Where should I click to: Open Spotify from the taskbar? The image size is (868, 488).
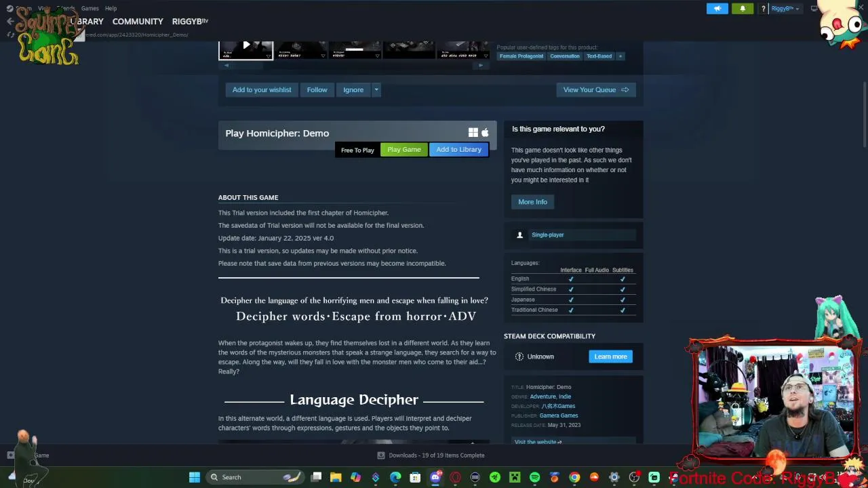click(x=534, y=477)
